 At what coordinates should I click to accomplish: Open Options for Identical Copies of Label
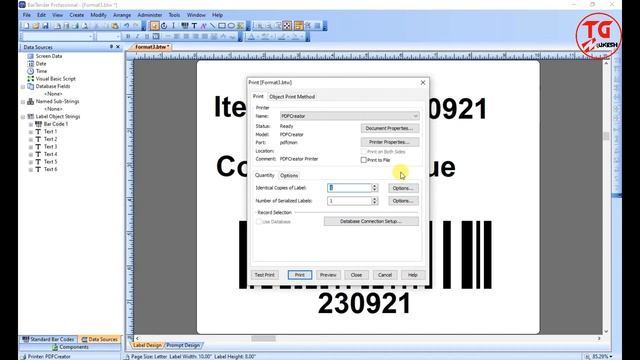(403, 188)
